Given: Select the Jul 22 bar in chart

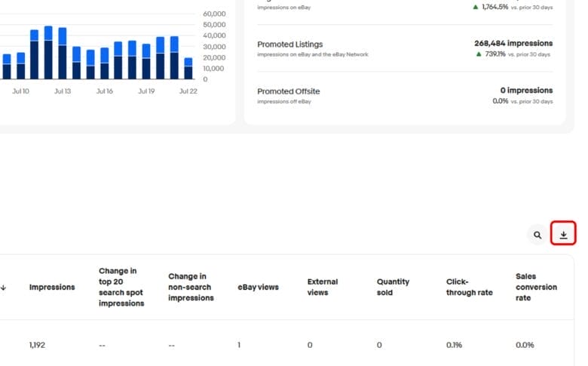Looking at the screenshot, I should (x=188, y=68).
